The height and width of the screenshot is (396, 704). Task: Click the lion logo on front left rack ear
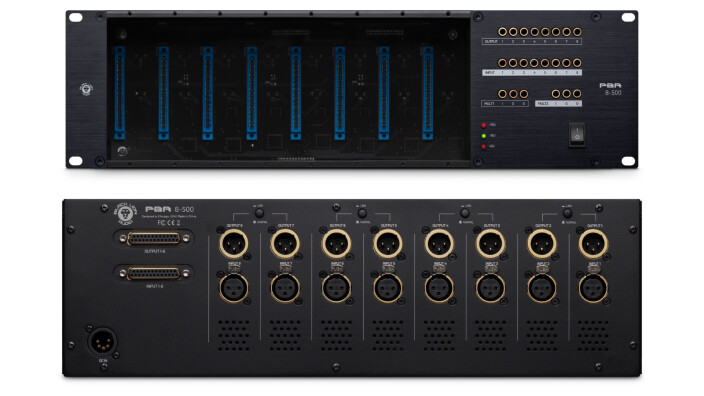click(86, 89)
